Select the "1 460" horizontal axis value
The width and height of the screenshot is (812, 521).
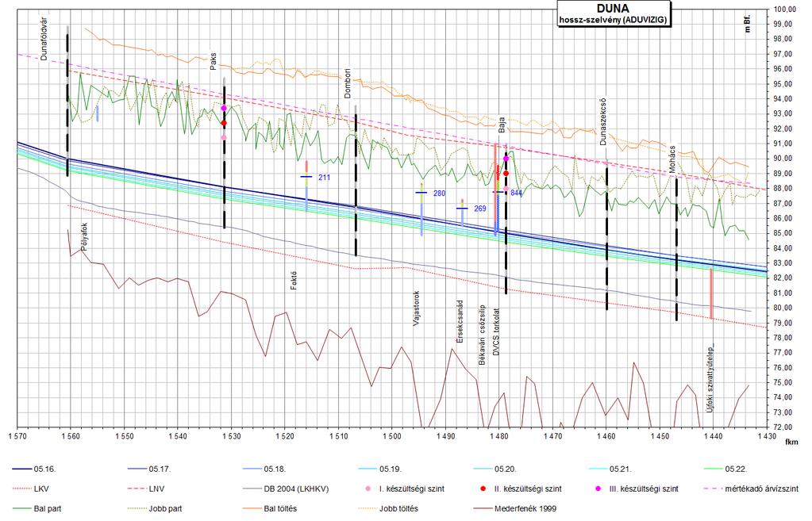coord(606,436)
